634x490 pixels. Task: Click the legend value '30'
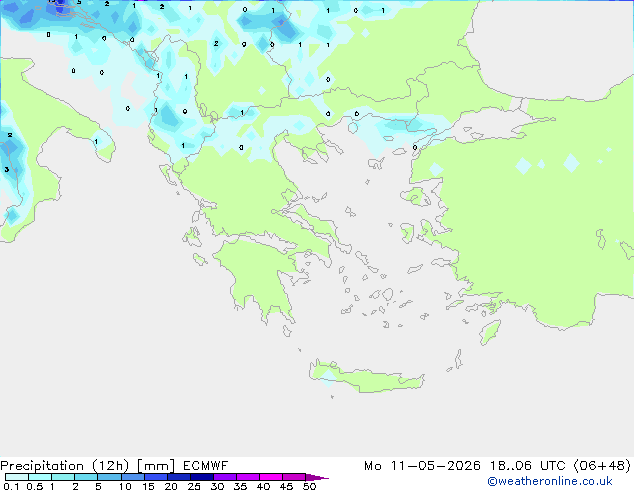(217, 486)
